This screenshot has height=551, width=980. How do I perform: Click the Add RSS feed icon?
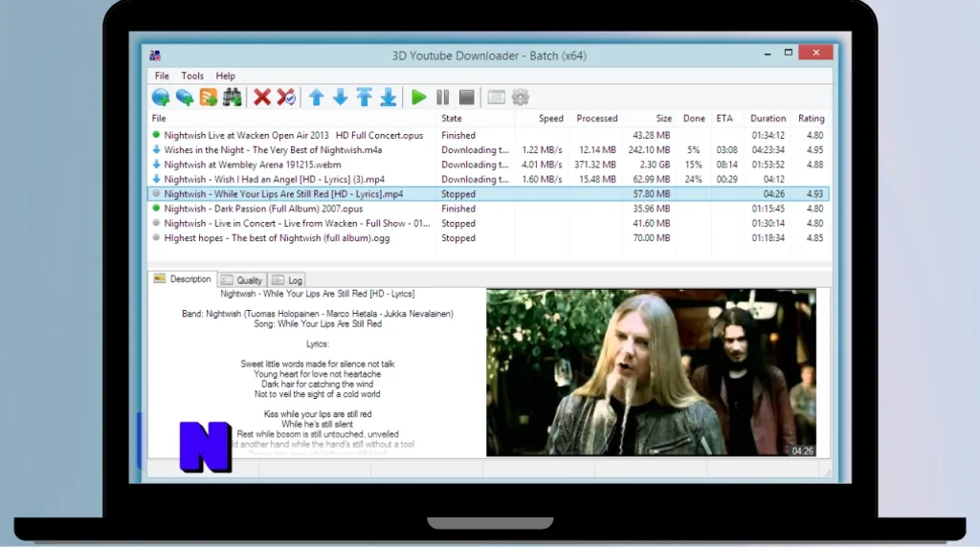(x=208, y=98)
